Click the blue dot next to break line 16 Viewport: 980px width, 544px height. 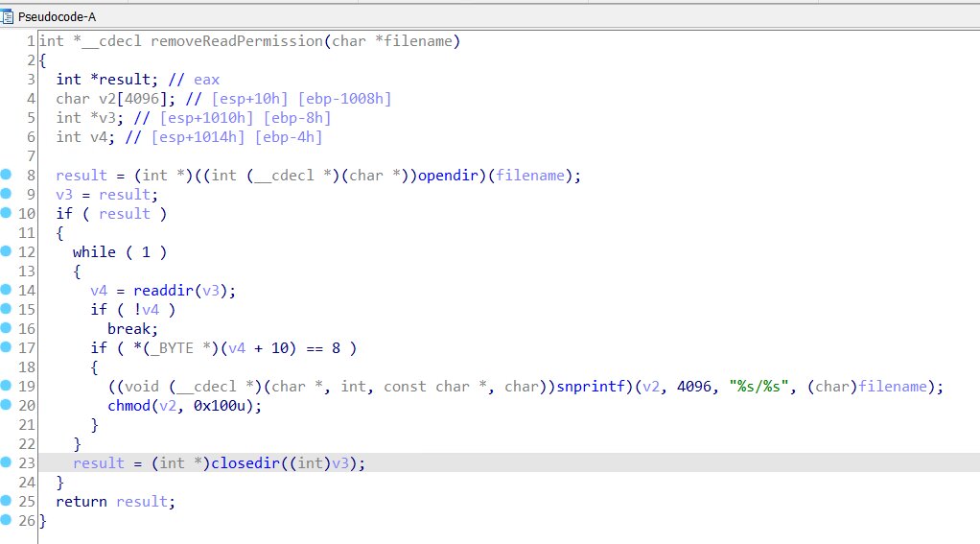point(7,328)
